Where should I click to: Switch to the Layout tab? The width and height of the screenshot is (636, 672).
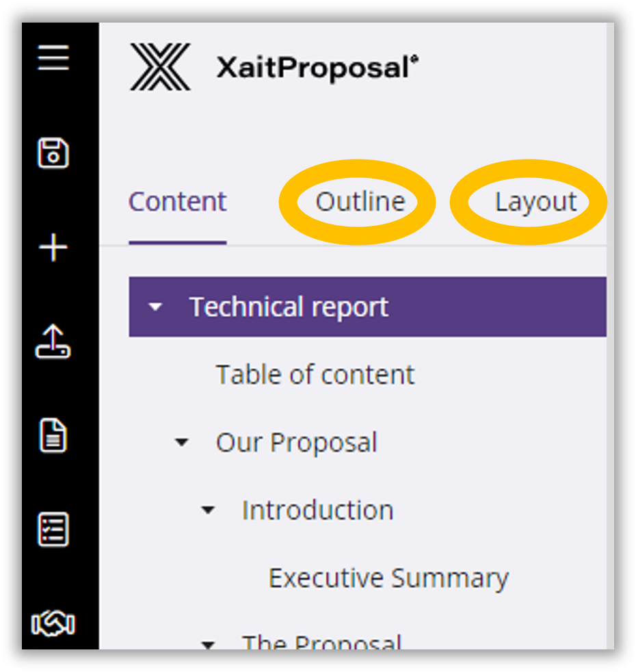pos(535,202)
